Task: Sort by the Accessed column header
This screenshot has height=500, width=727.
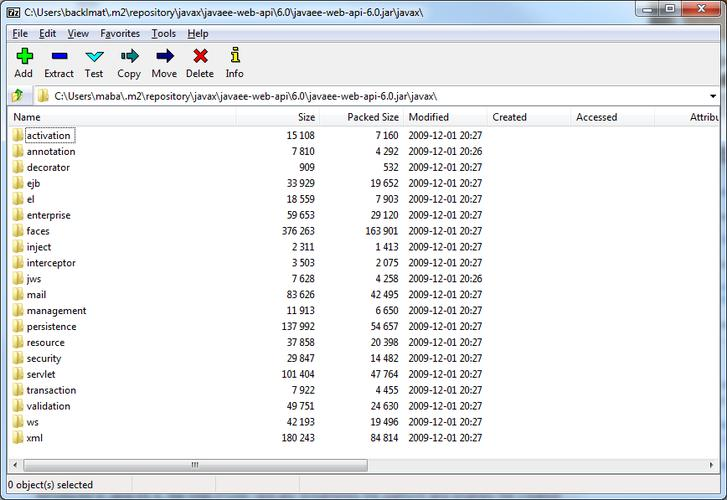Action: pos(613,117)
